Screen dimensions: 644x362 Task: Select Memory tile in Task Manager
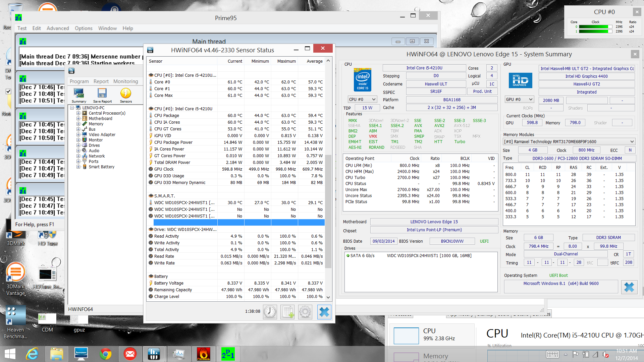click(x=432, y=356)
